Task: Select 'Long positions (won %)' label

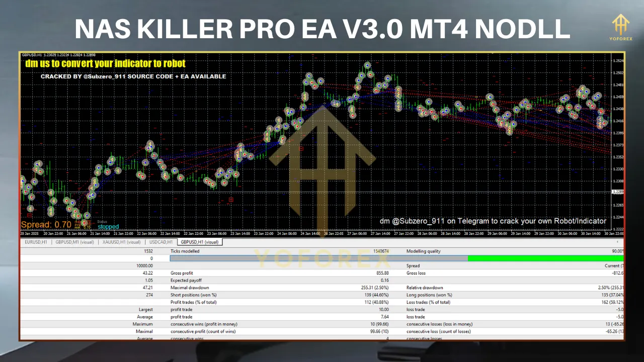Action: coord(429,295)
